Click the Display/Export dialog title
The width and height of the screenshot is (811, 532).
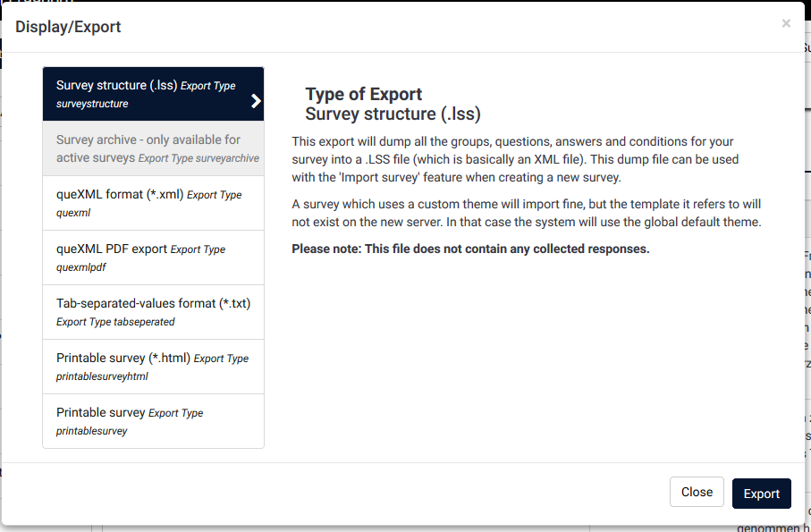tap(68, 27)
